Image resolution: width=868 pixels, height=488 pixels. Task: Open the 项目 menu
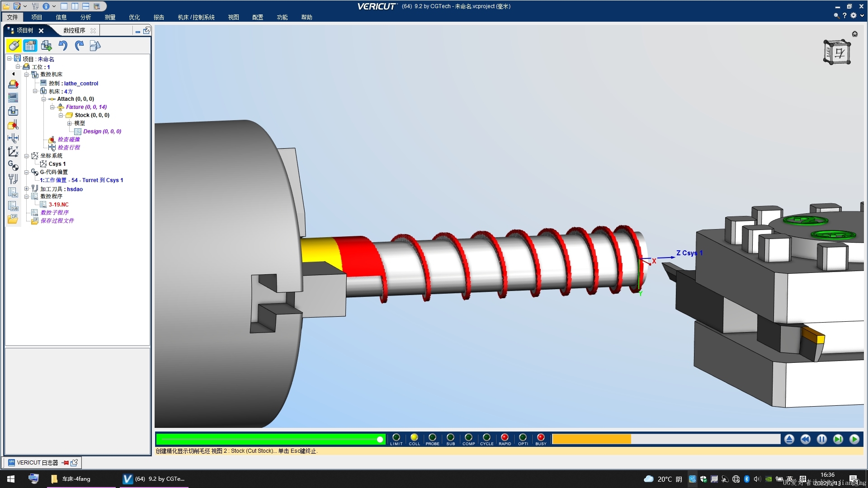pyautogui.click(x=37, y=17)
